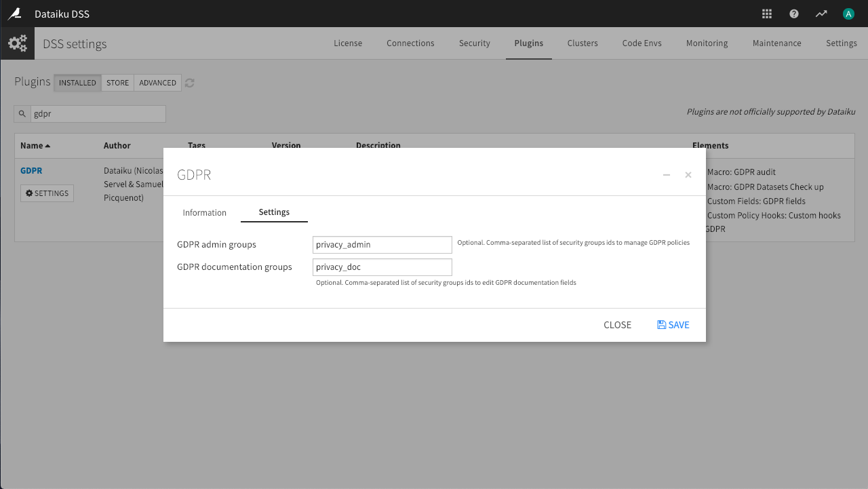The height and width of the screenshot is (489, 868).
Task: Select Settings tab in GDPR dialog
Action: (274, 212)
